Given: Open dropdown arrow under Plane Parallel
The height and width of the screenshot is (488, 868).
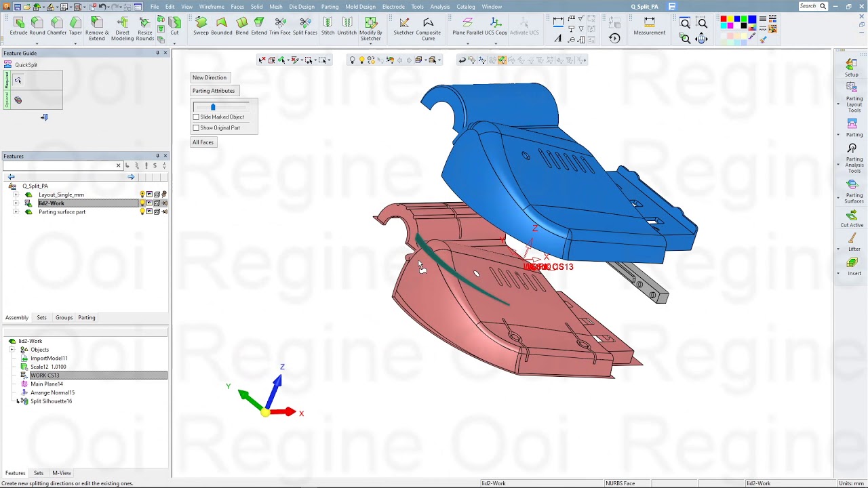Looking at the screenshot, I should pos(467,44).
